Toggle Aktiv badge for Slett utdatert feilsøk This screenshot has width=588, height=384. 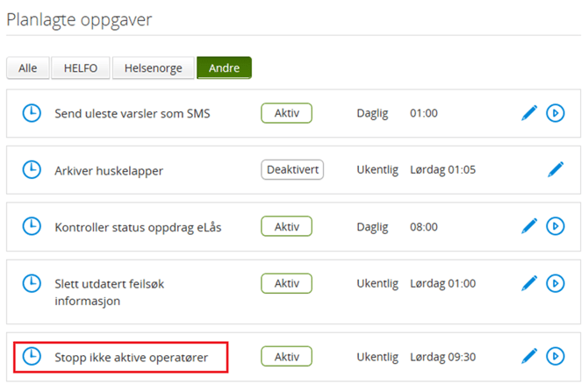click(x=286, y=283)
